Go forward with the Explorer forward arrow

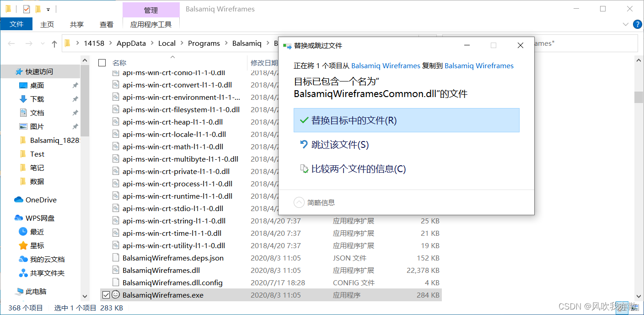28,43
